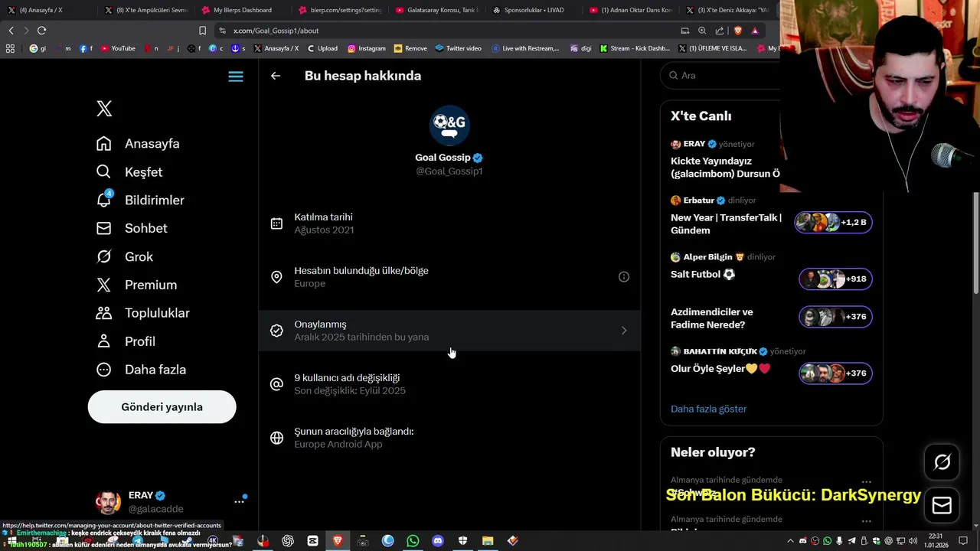Click the share icon in address bar
Viewport: 980px width, 551px height.
(720, 31)
